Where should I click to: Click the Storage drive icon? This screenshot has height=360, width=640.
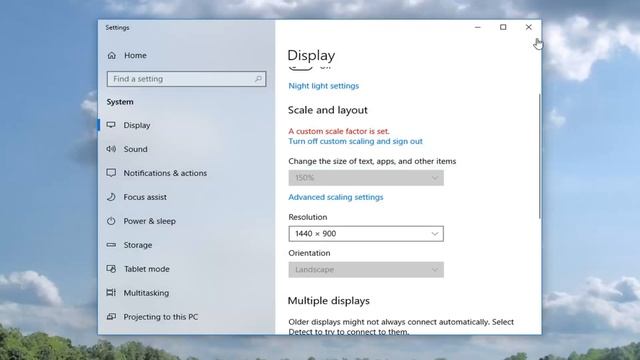coord(111,245)
